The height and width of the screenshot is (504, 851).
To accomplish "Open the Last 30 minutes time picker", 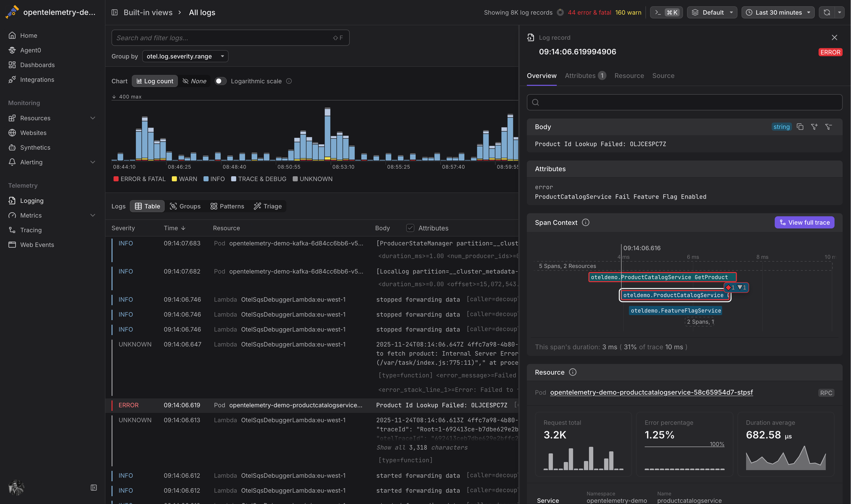I will click(778, 12).
